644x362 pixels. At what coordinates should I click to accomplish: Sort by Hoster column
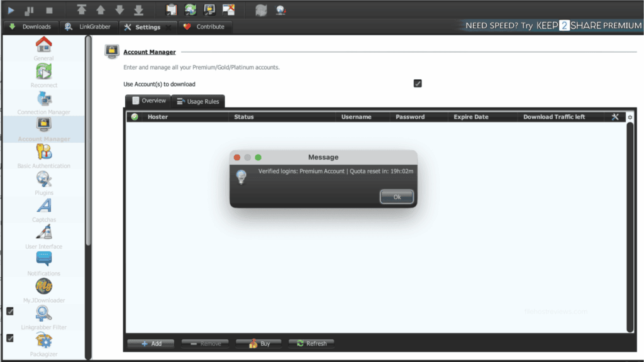click(185, 117)
